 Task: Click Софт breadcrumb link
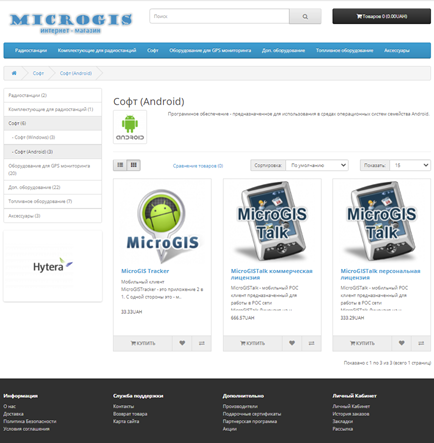click(38, 73)
